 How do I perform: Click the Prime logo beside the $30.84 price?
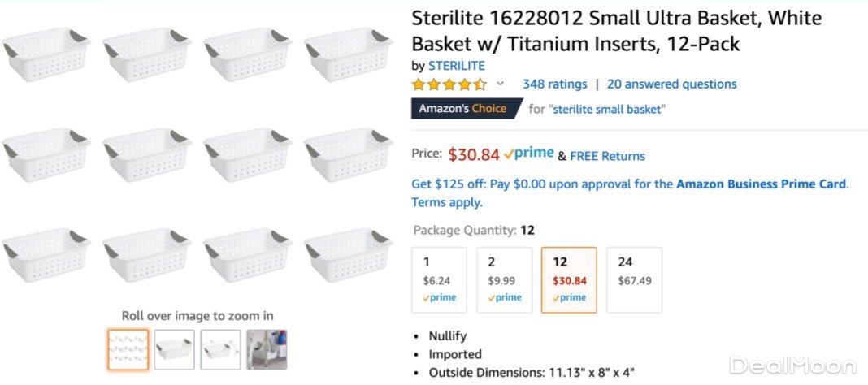(x=529, y=154)
